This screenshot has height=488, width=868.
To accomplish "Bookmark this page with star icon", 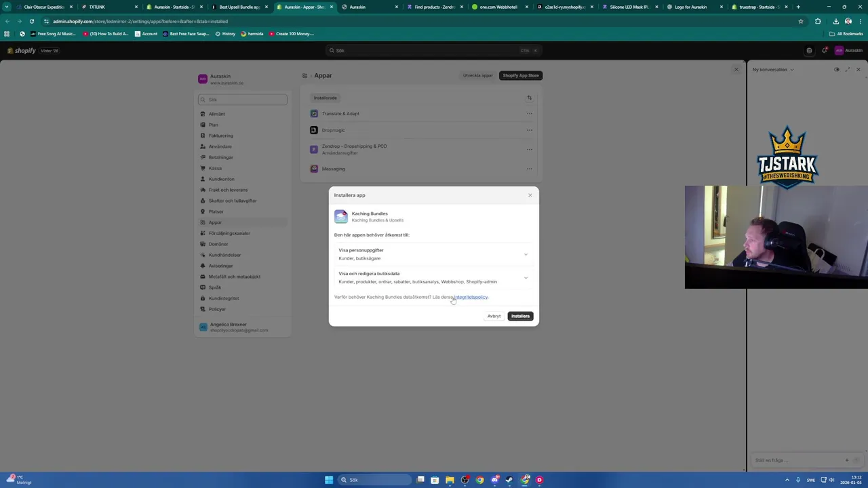I will 801,21.
